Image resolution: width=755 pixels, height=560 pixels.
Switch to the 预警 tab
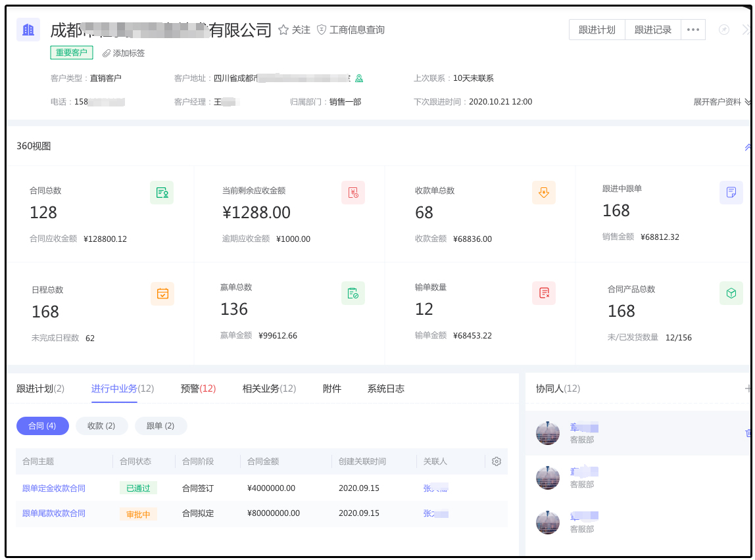pyautogui.click(x=198, y=388)
